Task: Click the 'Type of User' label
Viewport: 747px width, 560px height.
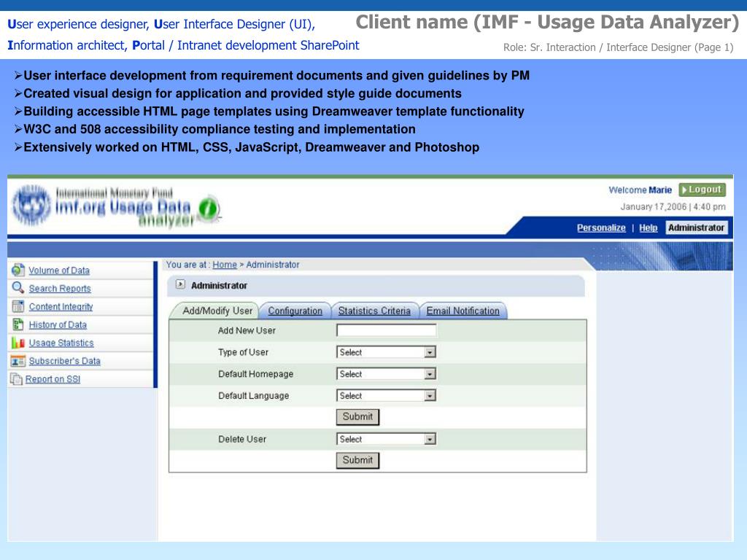Action: click(243, 352)
